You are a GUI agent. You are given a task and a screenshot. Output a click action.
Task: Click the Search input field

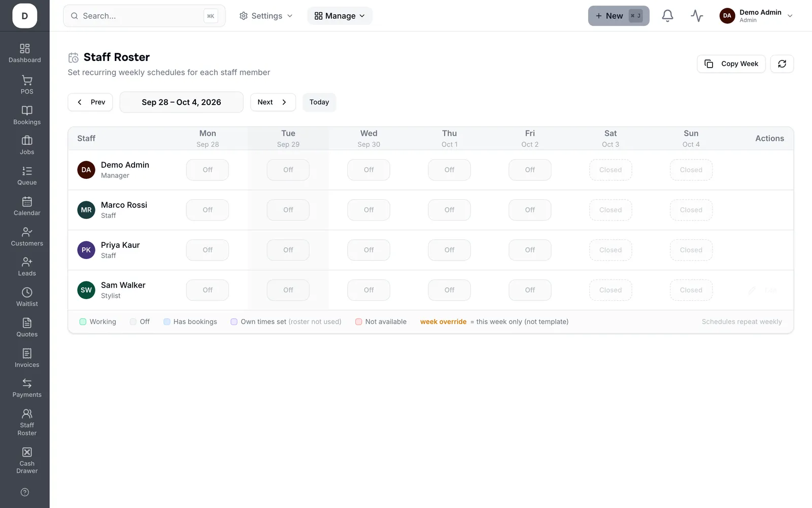pyautogui.click(x=144, y=16)
